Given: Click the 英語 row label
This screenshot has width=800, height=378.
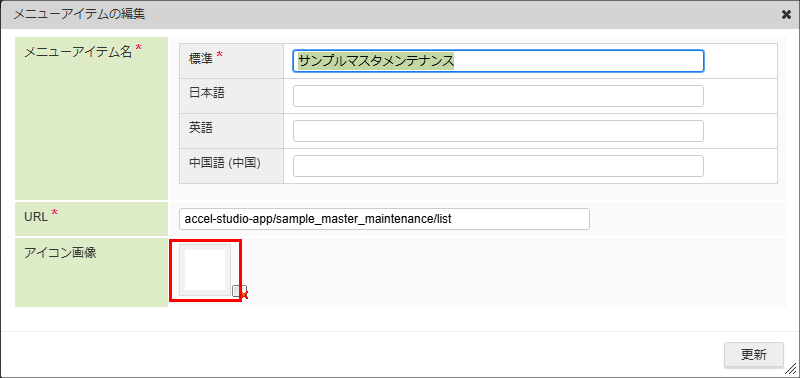Looking at the screenshot, I should pyautogui.click(x=201, y=128).
